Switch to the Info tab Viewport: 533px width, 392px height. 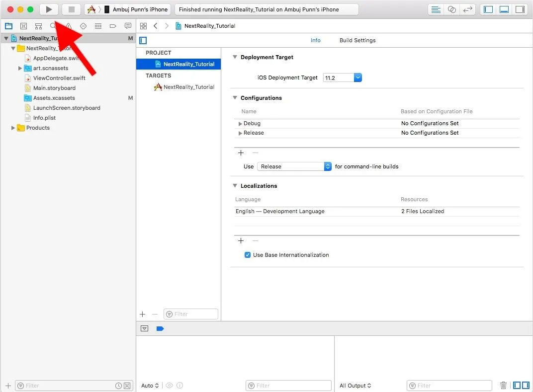pos(315,40)
